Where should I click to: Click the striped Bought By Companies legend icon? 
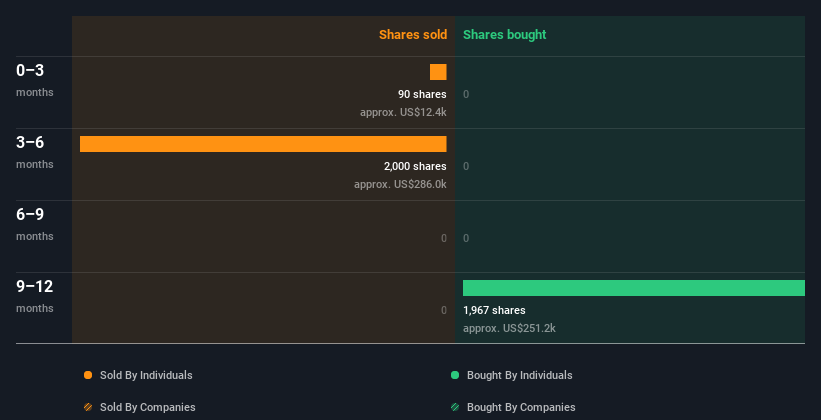coord(455,407)
